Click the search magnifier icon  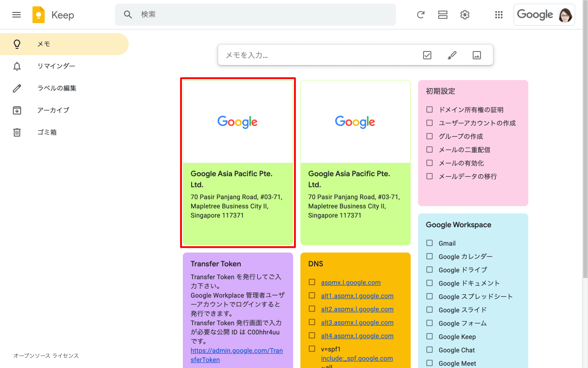pos(128,15)
